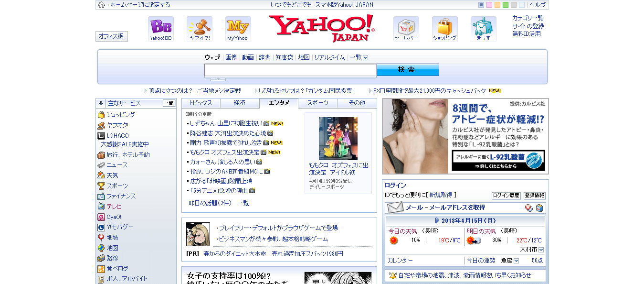Click the 食べログ sidebar icon

101,269
